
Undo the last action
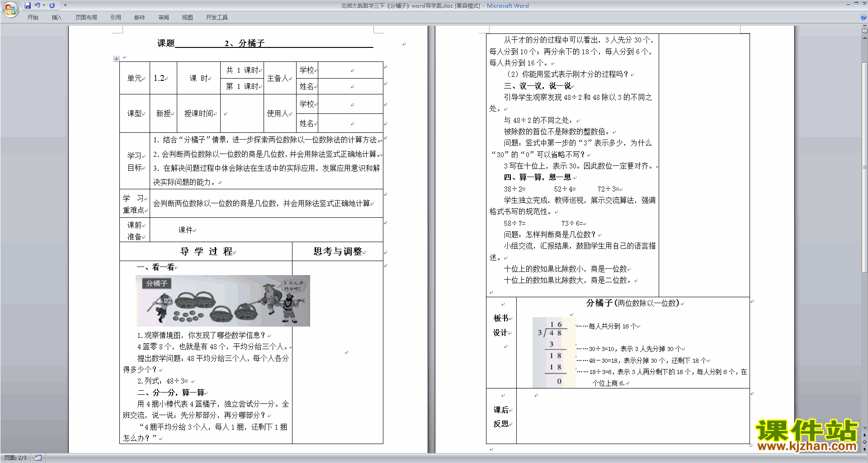pos(38,5)
